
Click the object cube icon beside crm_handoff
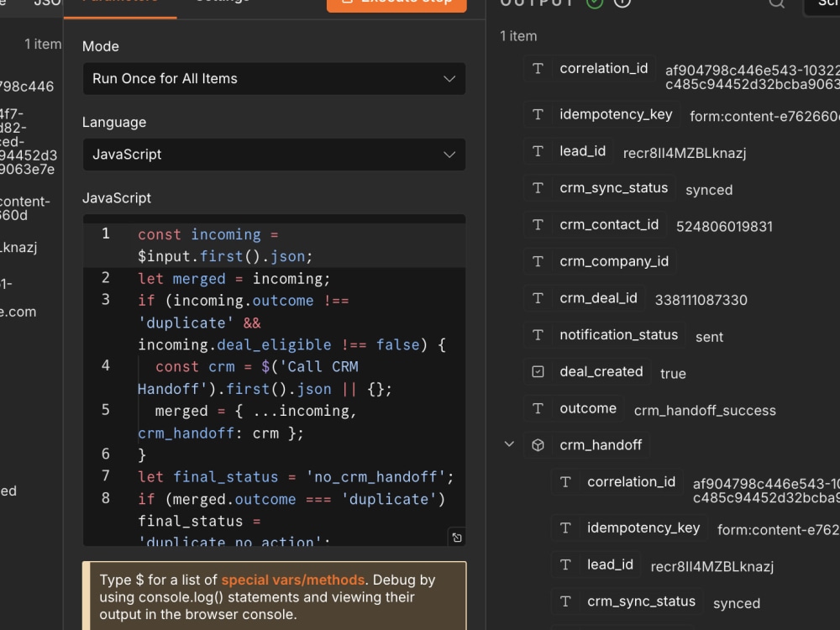pos(538,445)
